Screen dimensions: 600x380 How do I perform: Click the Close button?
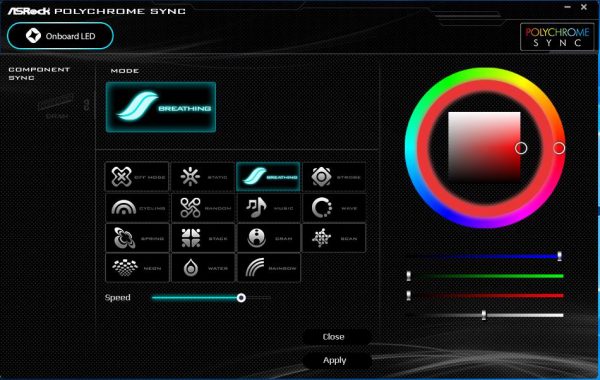[x=334, y=337]
